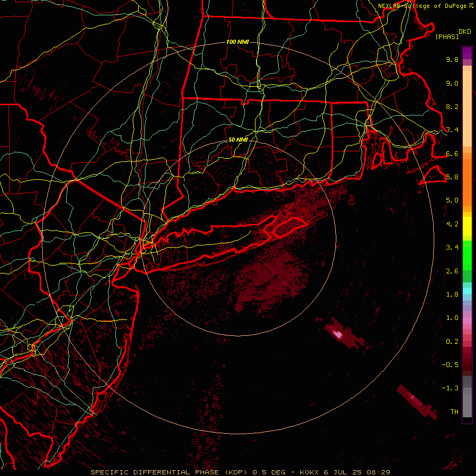Viewport: 476px width, 476px height.
Task: Click the 5.0 value on color scale
Action: coord(452,200)
